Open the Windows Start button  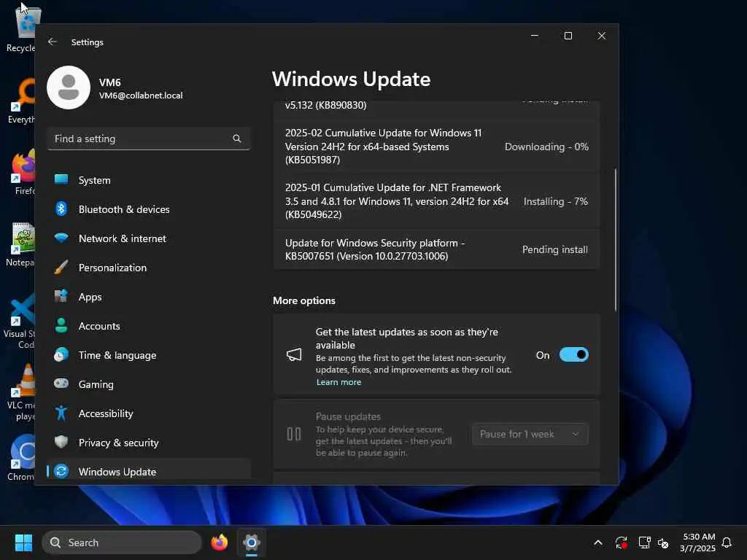23,542
